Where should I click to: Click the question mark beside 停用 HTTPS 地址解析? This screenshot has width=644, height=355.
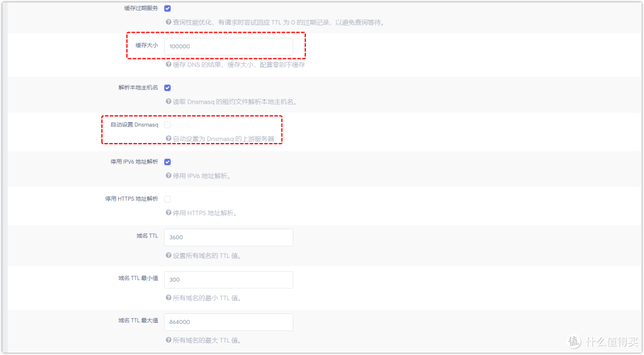pyautogui.click(x=168, y=213)
